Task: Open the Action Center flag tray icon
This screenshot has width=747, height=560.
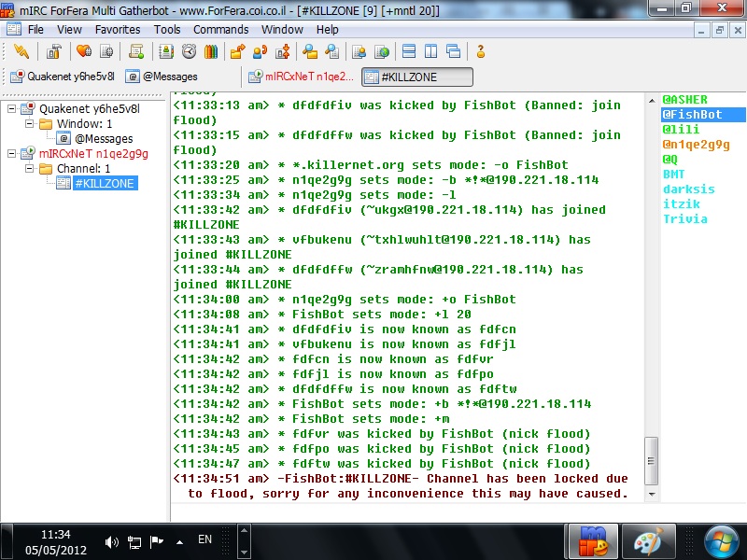Action: click(156, 541)
